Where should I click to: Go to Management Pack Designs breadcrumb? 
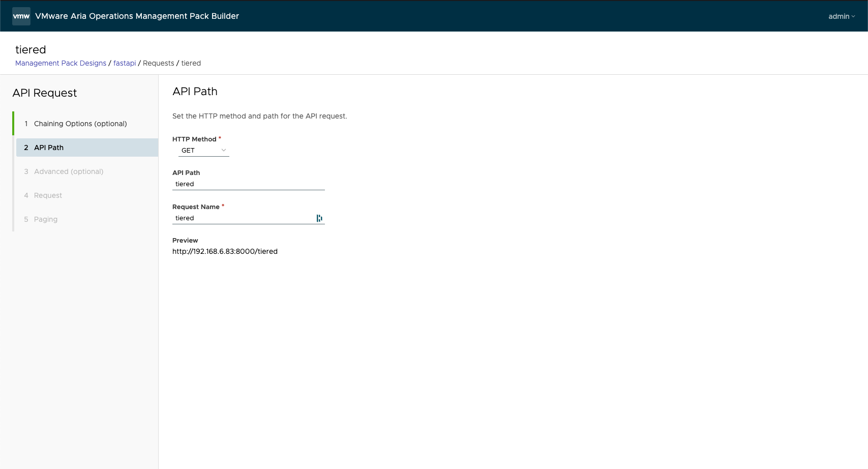61,63
